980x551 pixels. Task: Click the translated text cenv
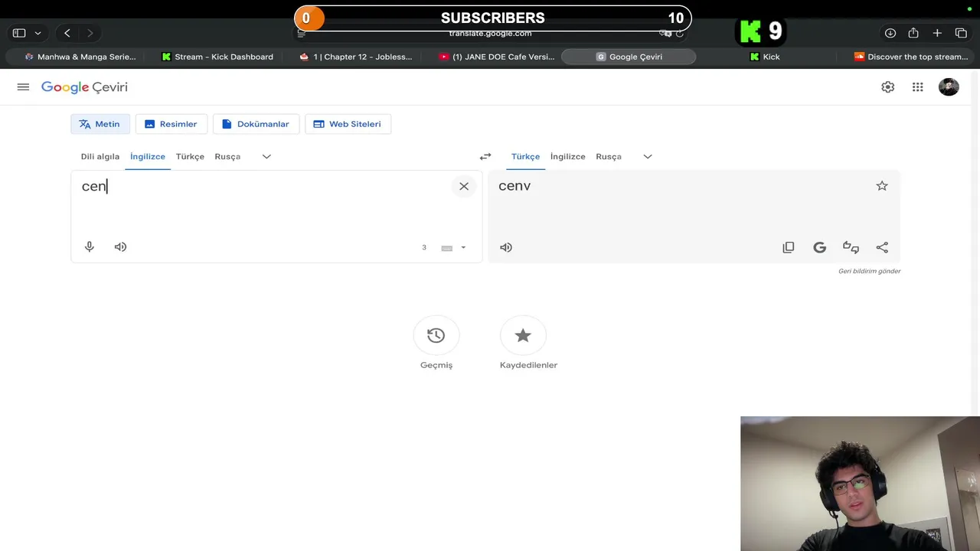tap(514, 186)
